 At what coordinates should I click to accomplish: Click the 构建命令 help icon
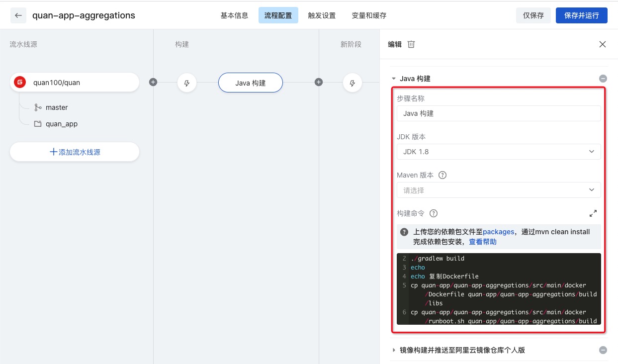[434, 213]
